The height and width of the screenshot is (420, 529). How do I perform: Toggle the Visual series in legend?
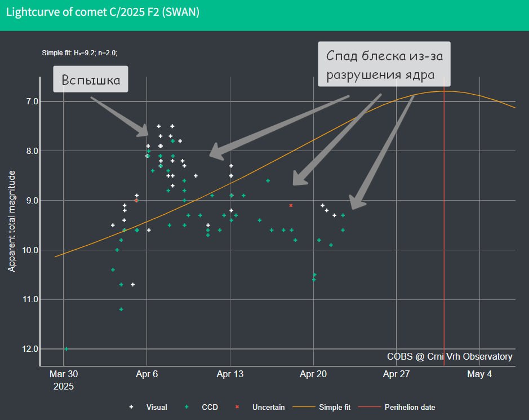click(x=148, y=407)
